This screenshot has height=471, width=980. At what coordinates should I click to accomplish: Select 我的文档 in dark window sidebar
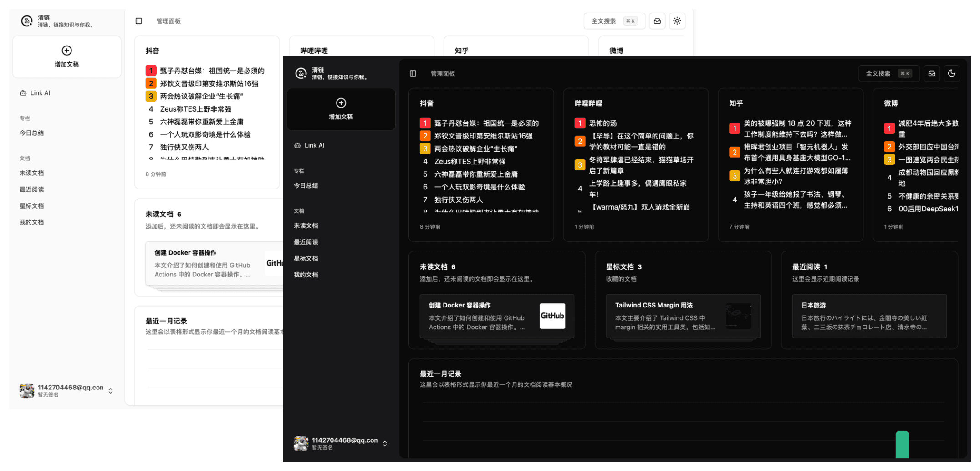tap(306, 275)
